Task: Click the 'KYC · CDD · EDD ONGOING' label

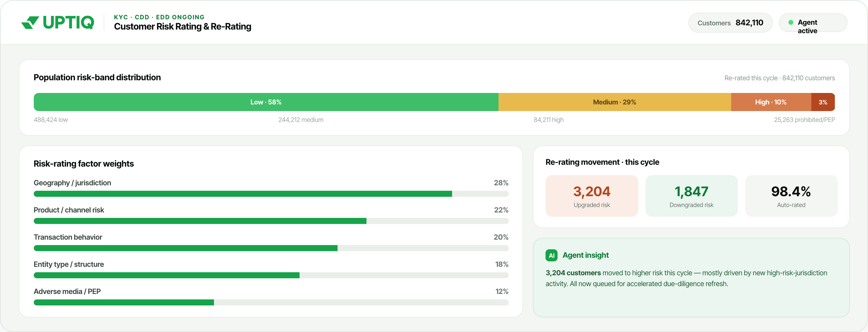Action: pyautogui.click(x=159, y=17)
